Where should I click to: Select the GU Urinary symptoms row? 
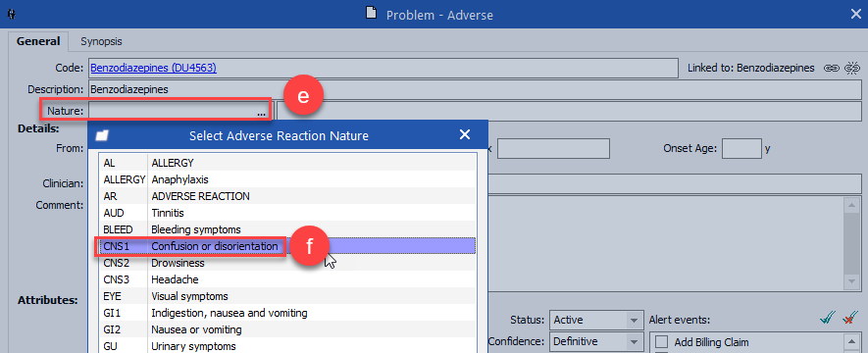[287, 346]
